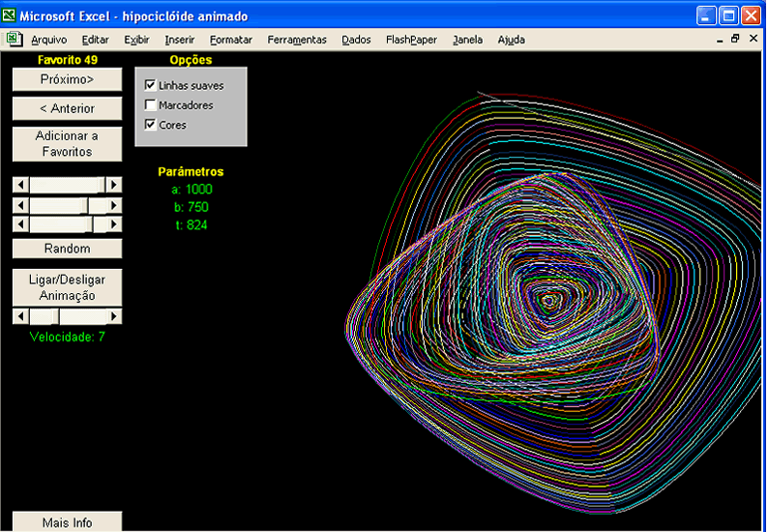Expand the Janela menu
This screenshot has width=768, height=532.
tap(467, 40)
